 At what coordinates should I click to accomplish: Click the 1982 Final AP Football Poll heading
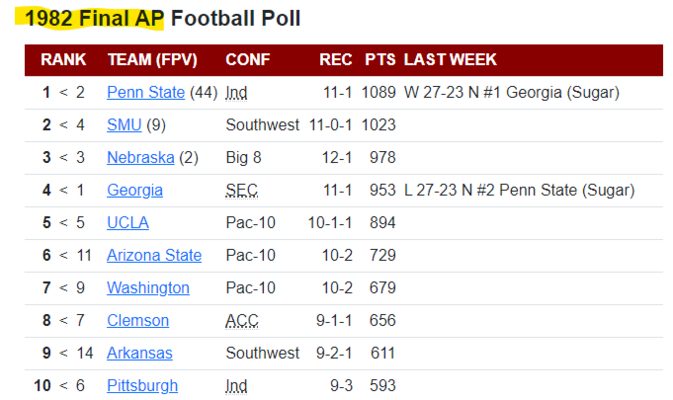162,18
